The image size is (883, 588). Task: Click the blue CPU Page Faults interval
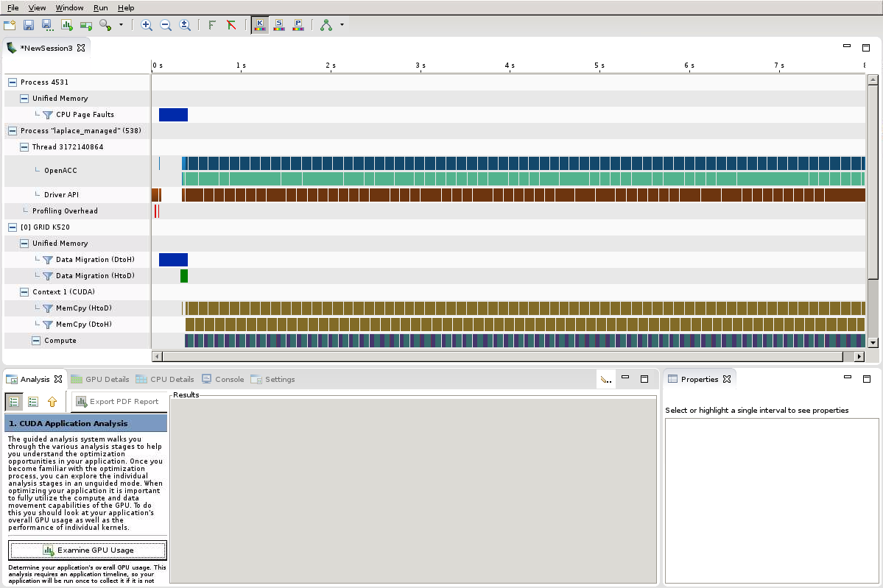(x=173, y=115)
